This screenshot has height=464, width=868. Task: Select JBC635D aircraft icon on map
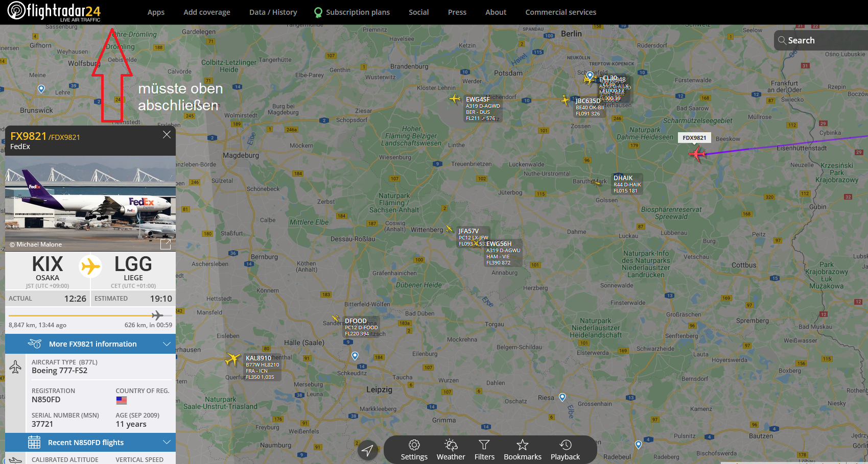coord(565,100)
